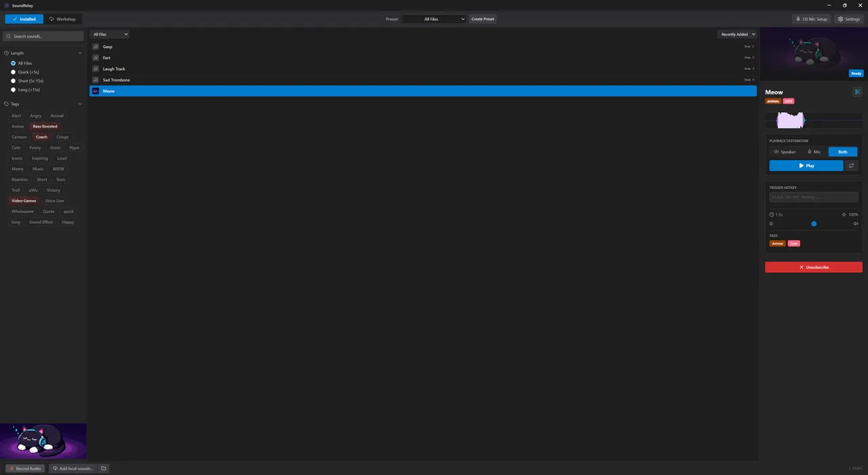Collapse the Length filter section
The image size is (868, 475).
coord(80,53)
